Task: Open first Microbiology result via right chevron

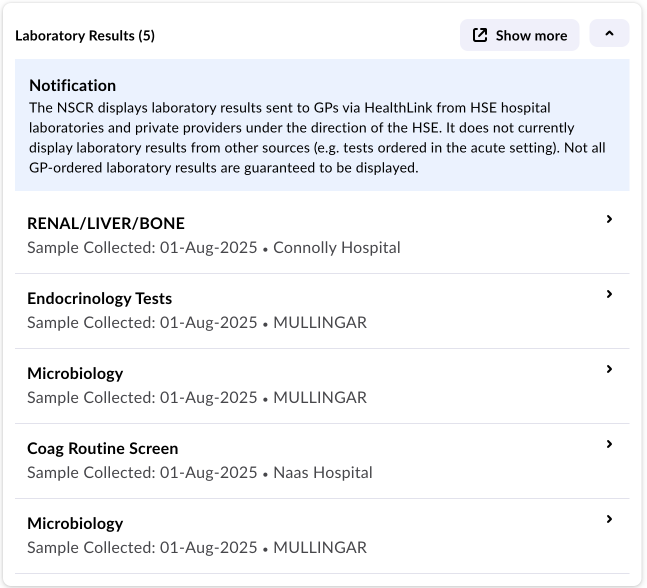Action: tap(609, 370)
